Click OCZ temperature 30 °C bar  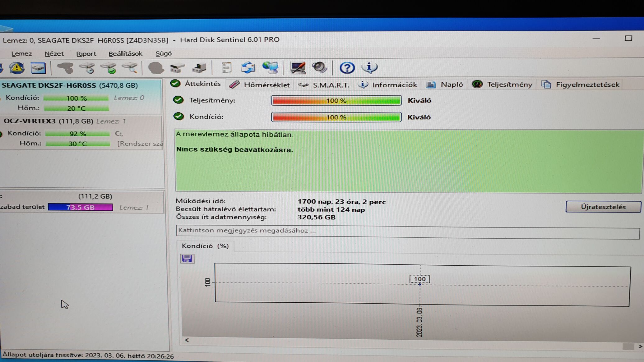78,144
